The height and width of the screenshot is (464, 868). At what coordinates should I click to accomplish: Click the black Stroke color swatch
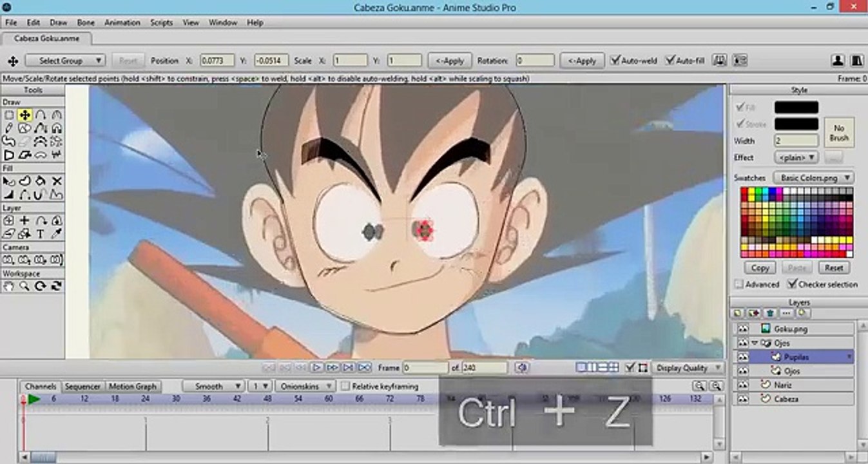click(796, 124)
